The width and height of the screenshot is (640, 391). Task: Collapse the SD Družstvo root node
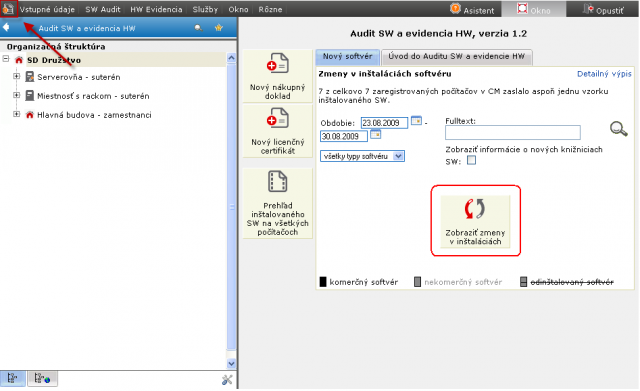pos(6,59)
